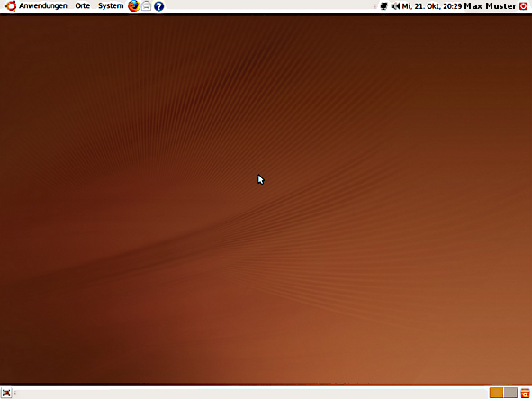
Task: Launch the Firefox web browser
Action: pyautogui.click(x=134, y=5)
